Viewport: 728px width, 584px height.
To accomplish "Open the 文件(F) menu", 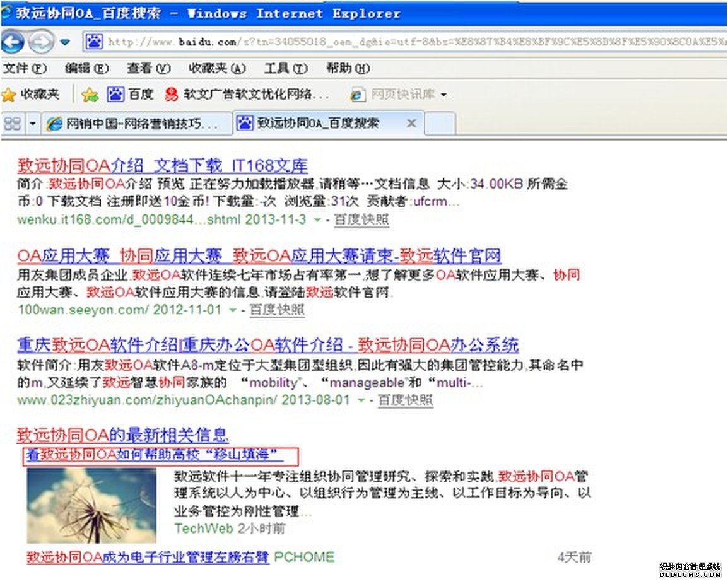I will (25, 69).
